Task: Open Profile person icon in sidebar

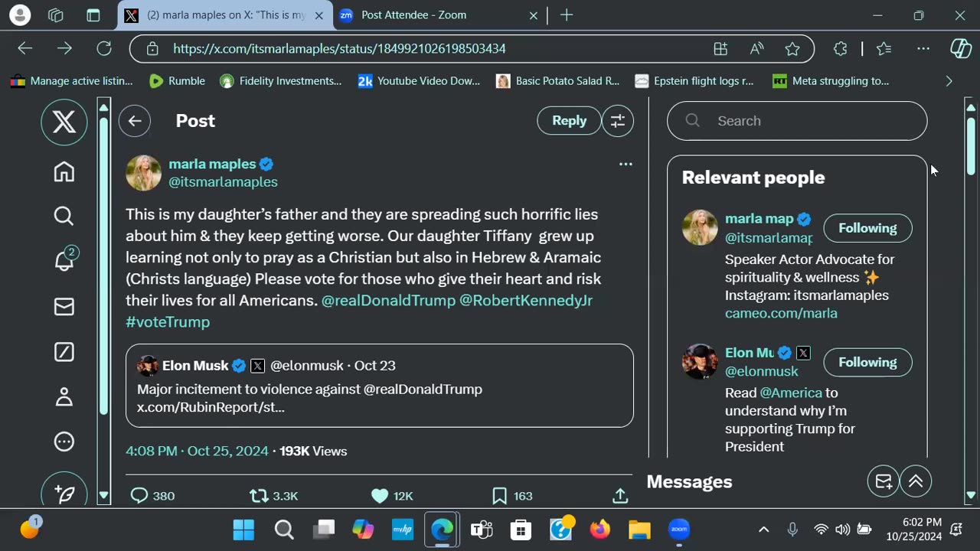Action: click(64, 396)
